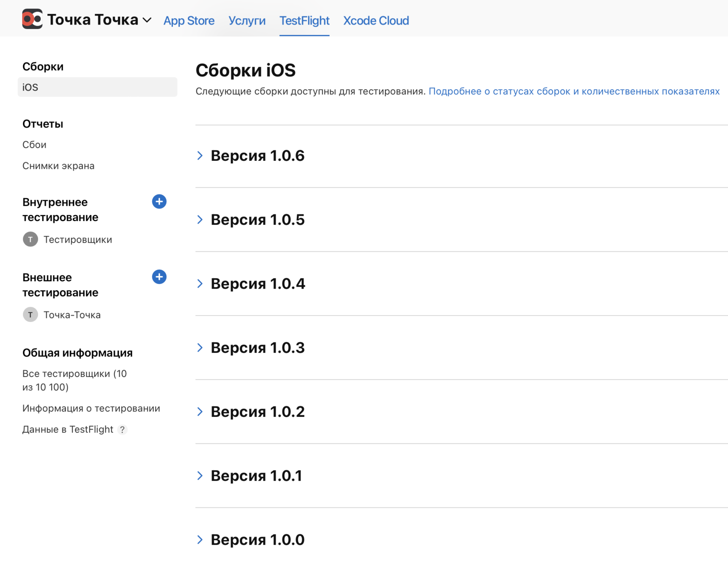Click the Тестировщики group avatar icon
This screenshot has height=569, width=728.
(x=30, y=239)
